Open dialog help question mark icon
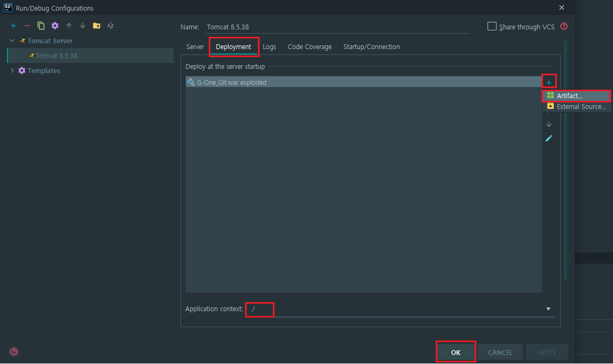Viewport: 613px width, 364px height. click(14, 352)
